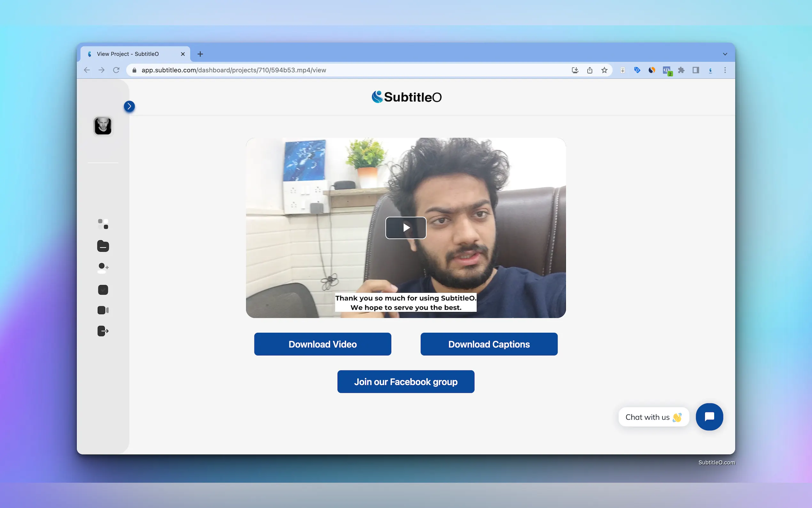Click the logout icon in sidebar
The image size is (812, 508).
click(x=103, y=331)
